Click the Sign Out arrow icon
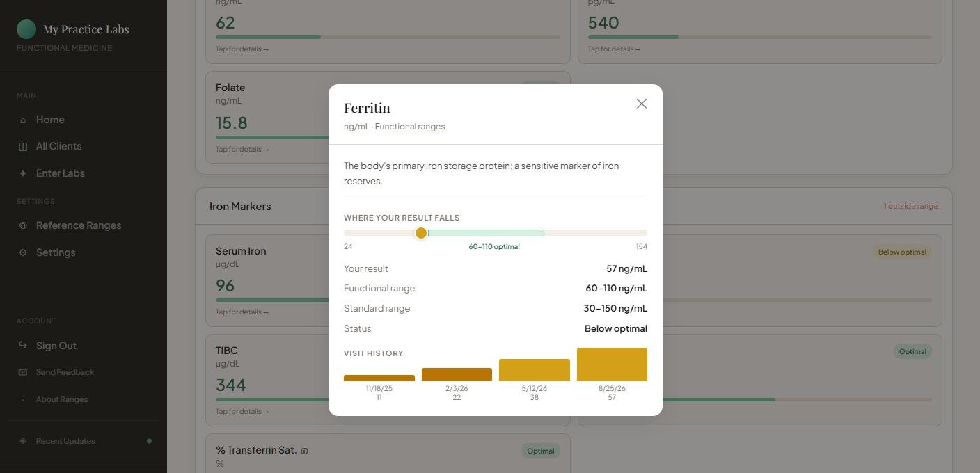 [23, 346]
